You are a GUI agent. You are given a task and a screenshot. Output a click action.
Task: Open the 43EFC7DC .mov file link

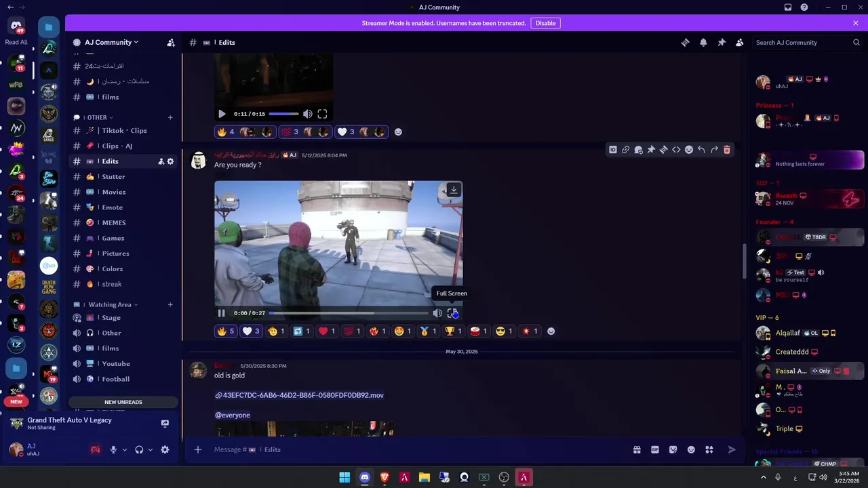tap(299, 395)
